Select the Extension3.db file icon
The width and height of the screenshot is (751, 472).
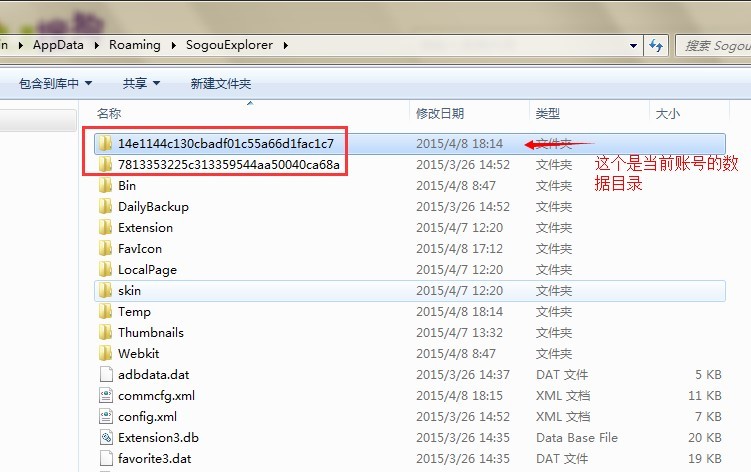(106, 437)
